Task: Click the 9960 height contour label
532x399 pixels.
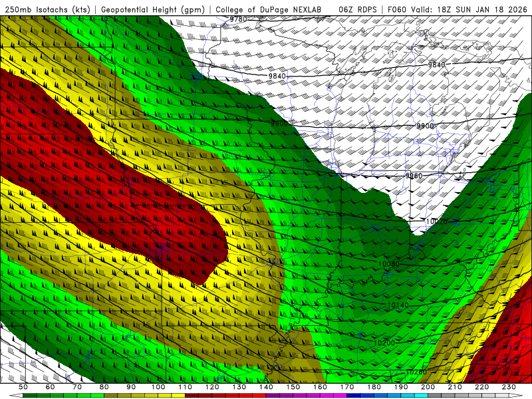Action: click(x=414, y=176)
